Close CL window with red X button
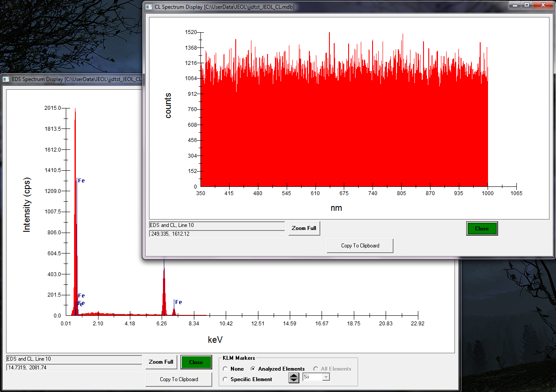This screenshot has height=392, width=556. 542,5
